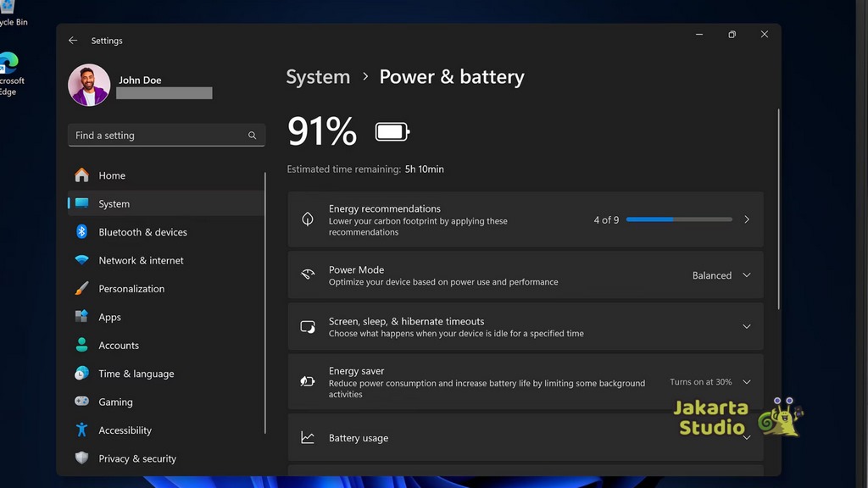Click the Gaming controller icon
The width and height of the screenshot is (868, 488).
point(82,402)
